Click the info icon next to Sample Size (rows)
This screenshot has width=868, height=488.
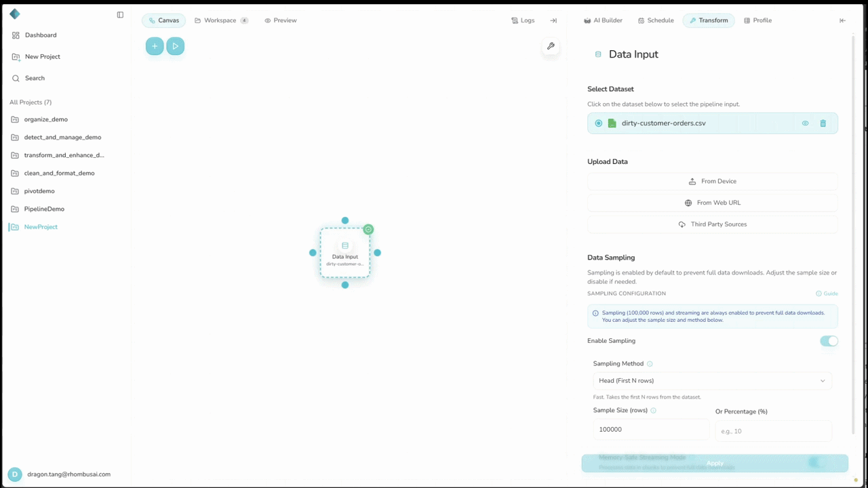click(x=654, y=411)
